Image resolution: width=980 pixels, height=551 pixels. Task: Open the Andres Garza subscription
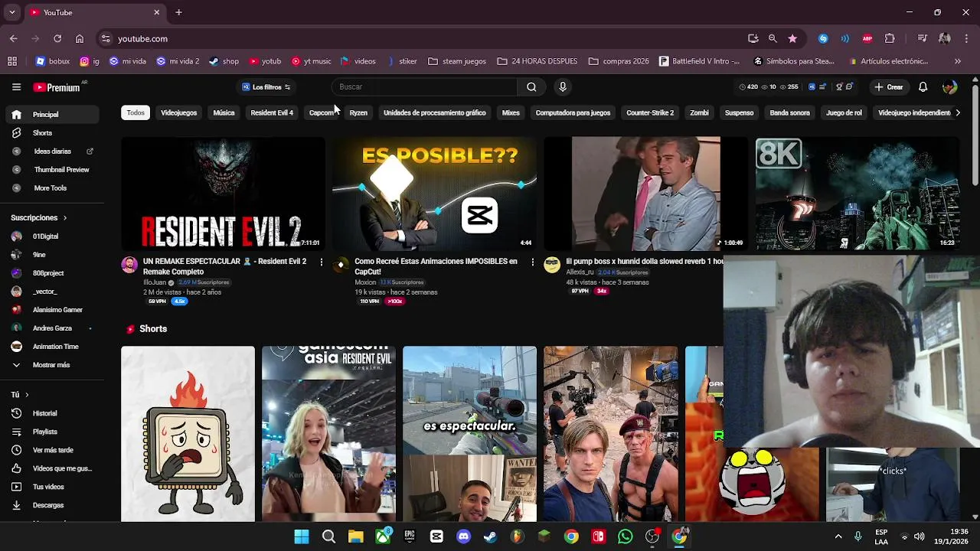(51, 328)
